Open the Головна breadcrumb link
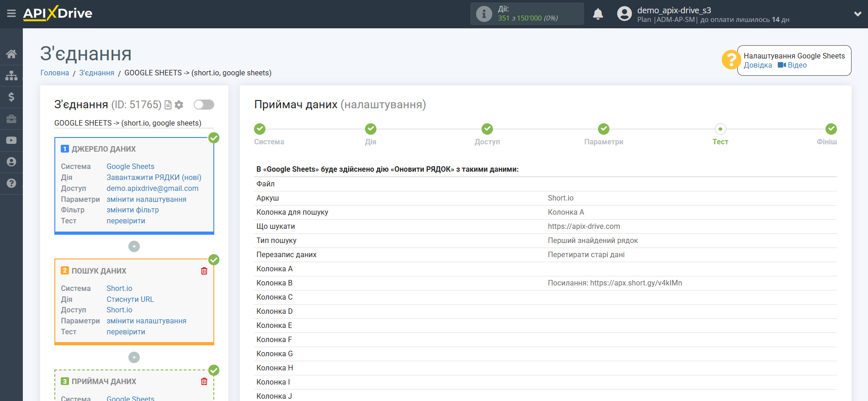 pyautogui.click(x=55, y=73)
